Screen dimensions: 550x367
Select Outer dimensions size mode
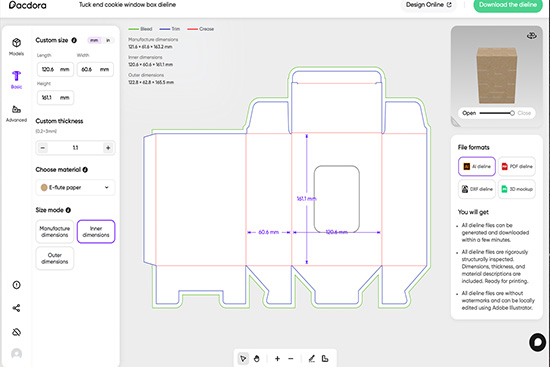tap(55, 258)
